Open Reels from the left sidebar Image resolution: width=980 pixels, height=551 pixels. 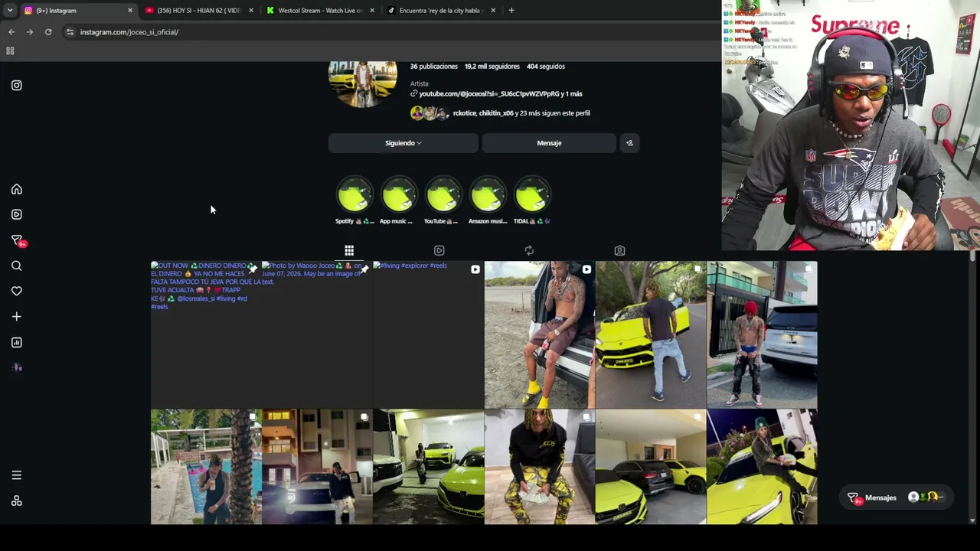click(x=17, y=214)
